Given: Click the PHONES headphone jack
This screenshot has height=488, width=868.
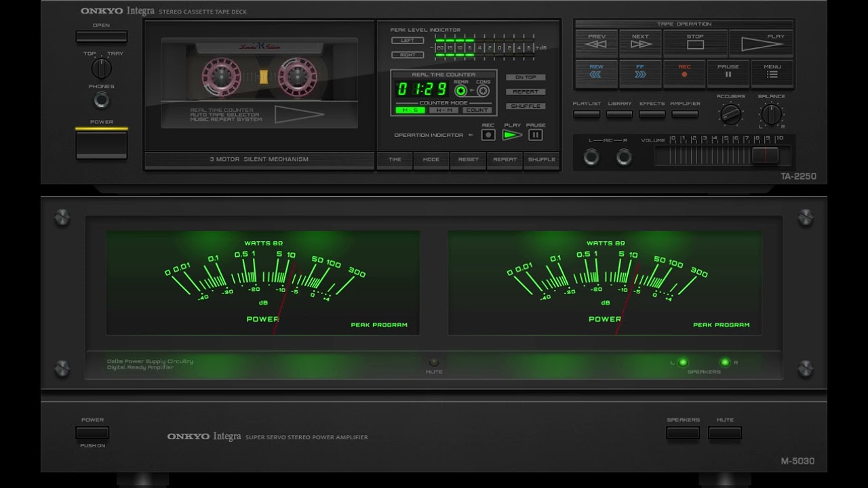Looking at the screenshot, I should coord(101,101).
